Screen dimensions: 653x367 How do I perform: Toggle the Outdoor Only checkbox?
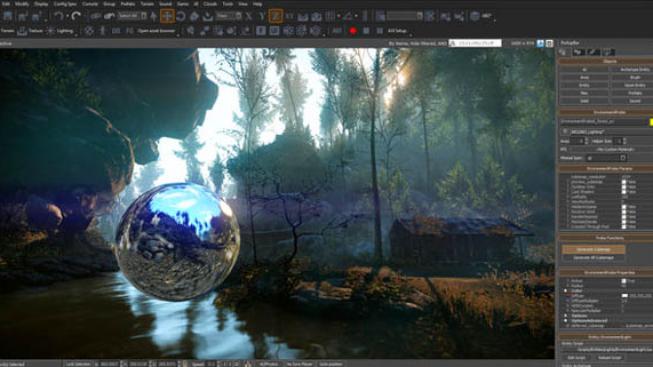tap(624, 187)
